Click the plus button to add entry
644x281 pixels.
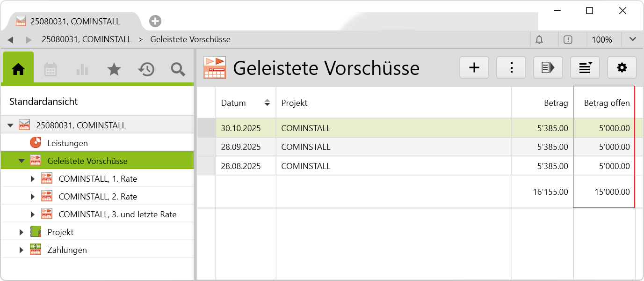point(474,68)
